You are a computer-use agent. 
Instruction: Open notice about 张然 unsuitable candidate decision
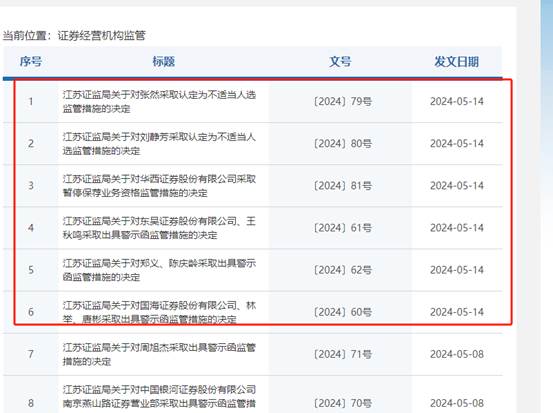click(159, 102)
